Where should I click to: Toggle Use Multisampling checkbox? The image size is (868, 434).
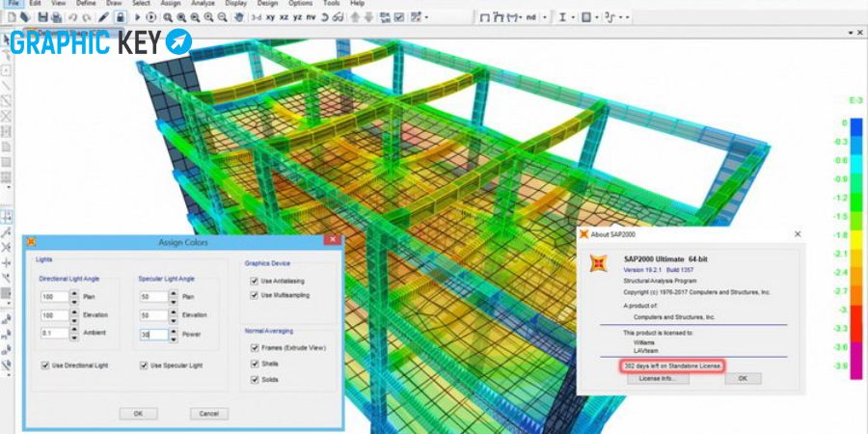254,295
